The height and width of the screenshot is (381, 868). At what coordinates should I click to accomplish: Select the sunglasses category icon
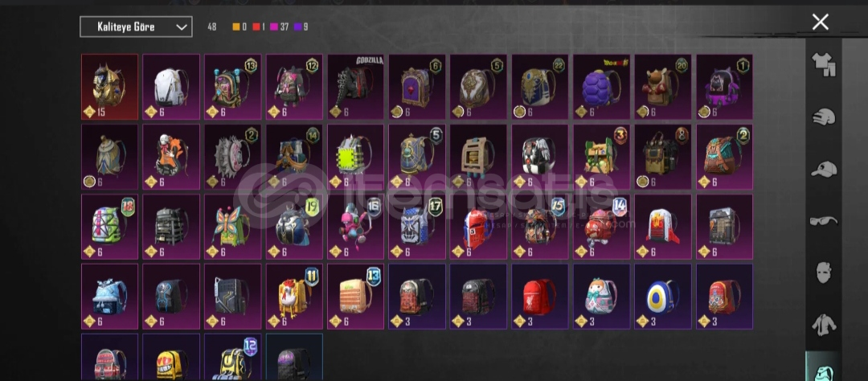click(x=824, y=221)
